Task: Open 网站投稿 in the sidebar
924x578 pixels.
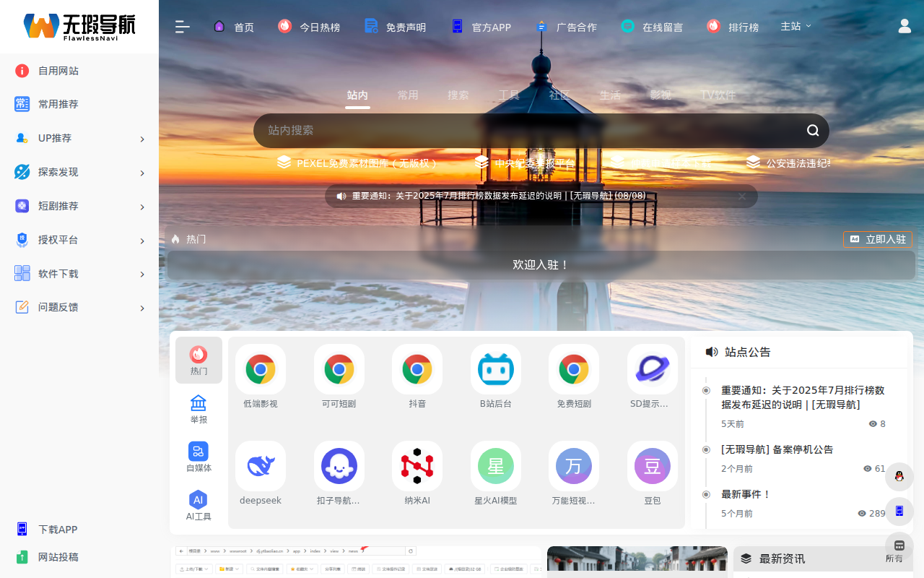Action: 58,557
